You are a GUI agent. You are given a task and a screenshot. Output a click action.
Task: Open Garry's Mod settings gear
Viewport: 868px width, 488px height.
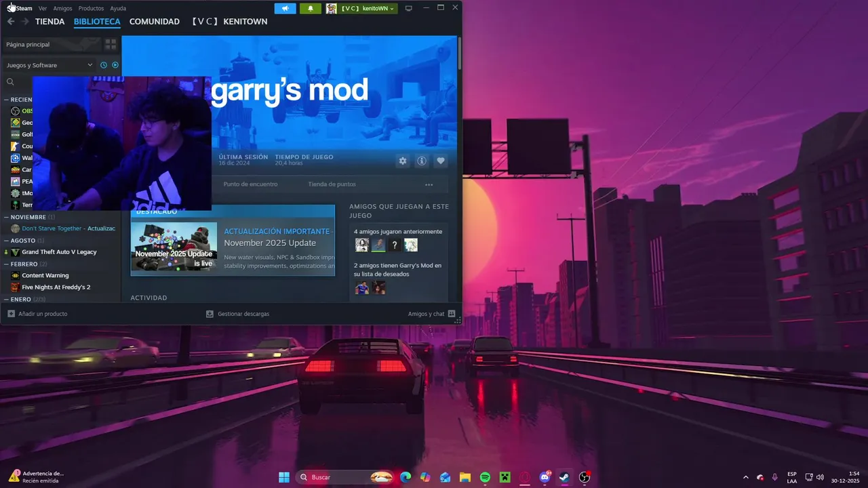pos(403,161)
